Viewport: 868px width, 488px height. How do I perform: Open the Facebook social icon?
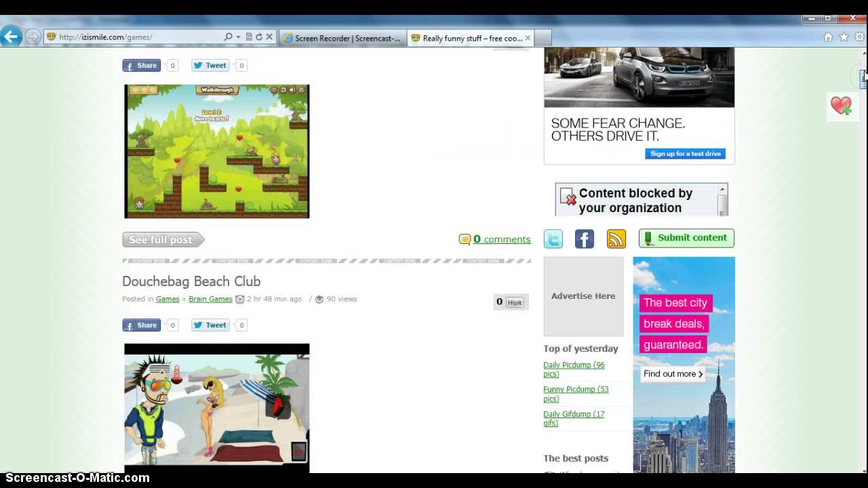[x=585, y=239]
